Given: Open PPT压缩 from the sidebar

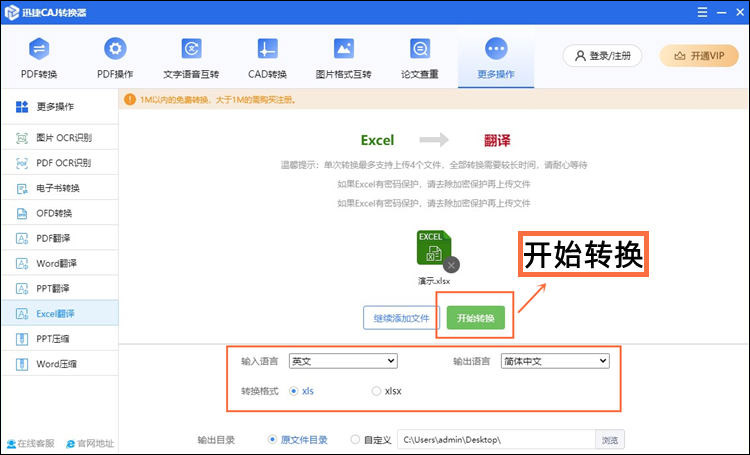Looking at the screenshot, I should 60,339.
